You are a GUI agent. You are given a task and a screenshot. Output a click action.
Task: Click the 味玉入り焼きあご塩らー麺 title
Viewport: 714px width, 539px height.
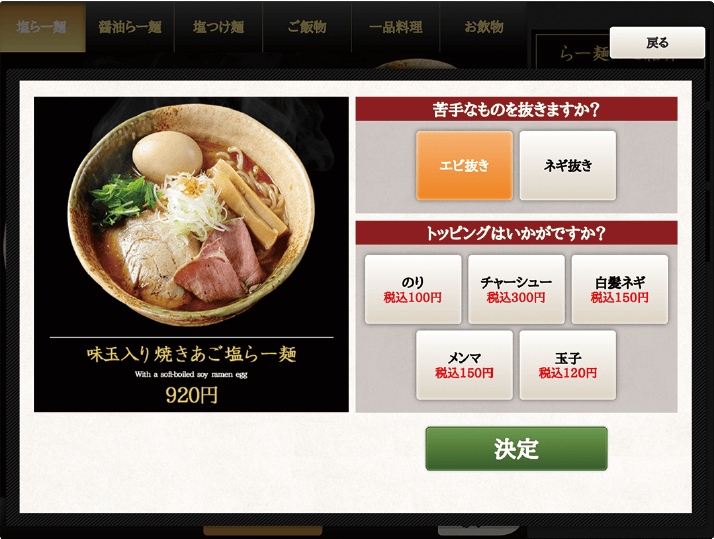click(191, 354)
